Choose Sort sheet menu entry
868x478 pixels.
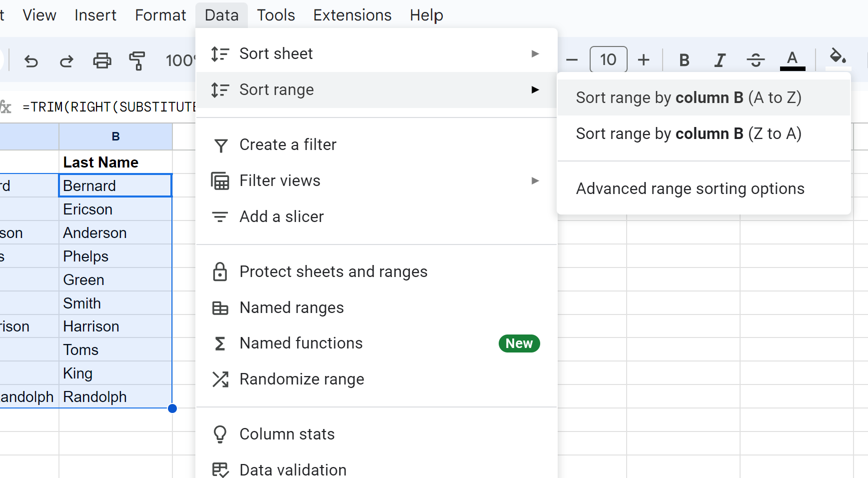(x=377, y=53)
